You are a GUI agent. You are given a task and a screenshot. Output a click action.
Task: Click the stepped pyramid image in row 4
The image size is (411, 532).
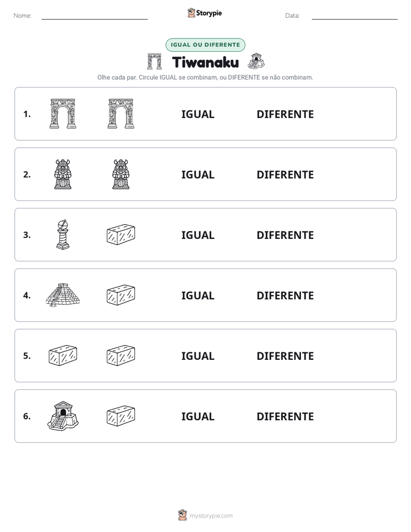63,295
